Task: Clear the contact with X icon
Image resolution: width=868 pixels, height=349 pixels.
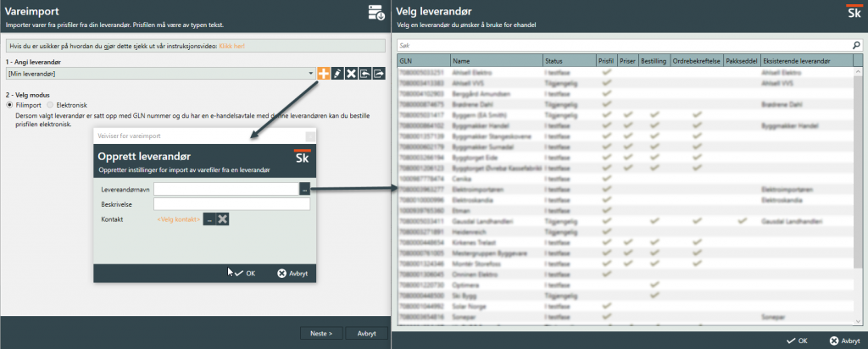Action: (222, 219)
